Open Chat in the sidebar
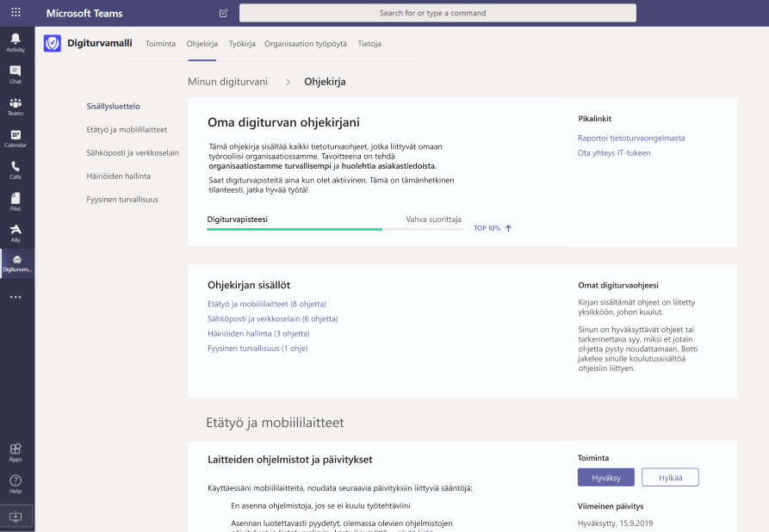The width and height of the screenshot is (769, 532). tap(16, 75)
